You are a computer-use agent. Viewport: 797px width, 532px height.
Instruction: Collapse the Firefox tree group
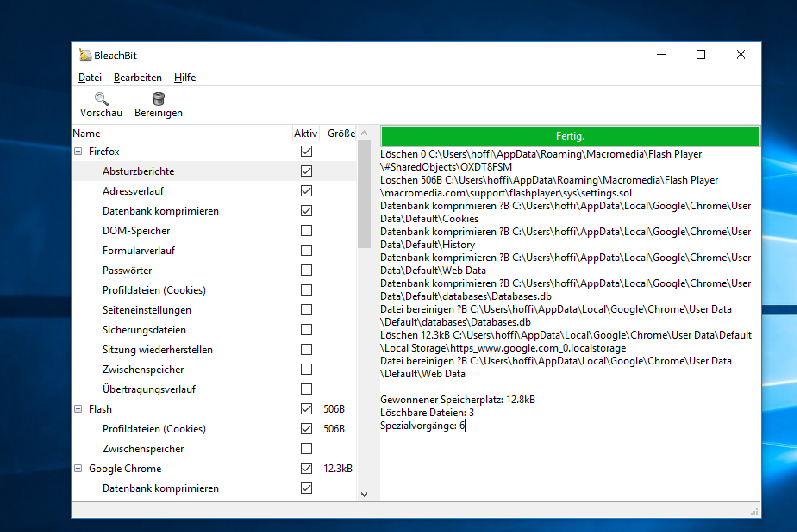(78, 151)
